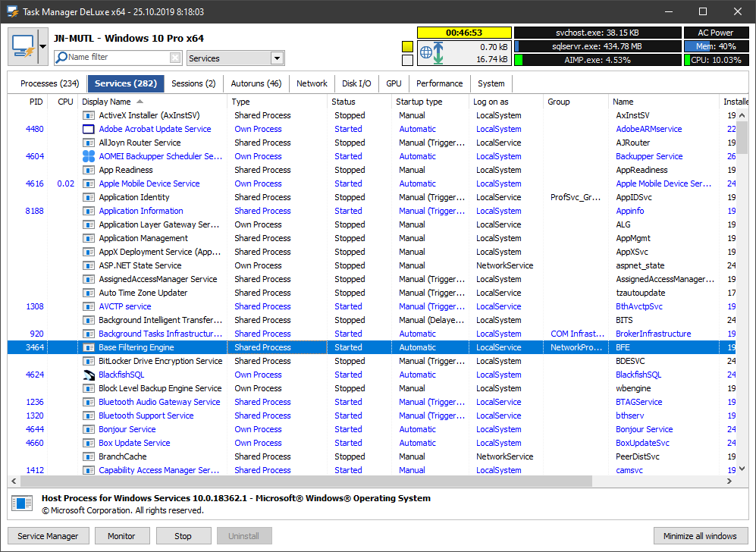The image size is (756, 552).
Task: Switch to the Processes (234) tab
Action: (x=49, y=83)
